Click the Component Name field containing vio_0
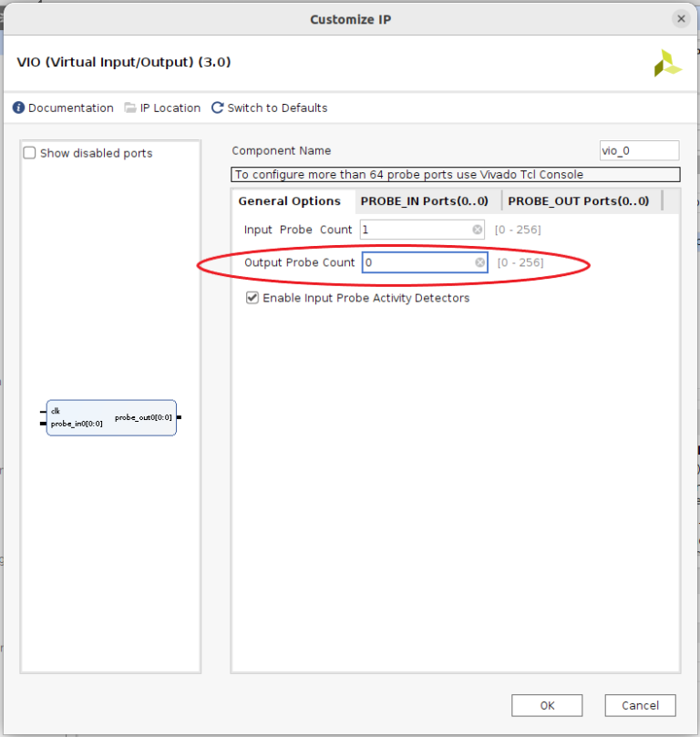 pos(638,151)
